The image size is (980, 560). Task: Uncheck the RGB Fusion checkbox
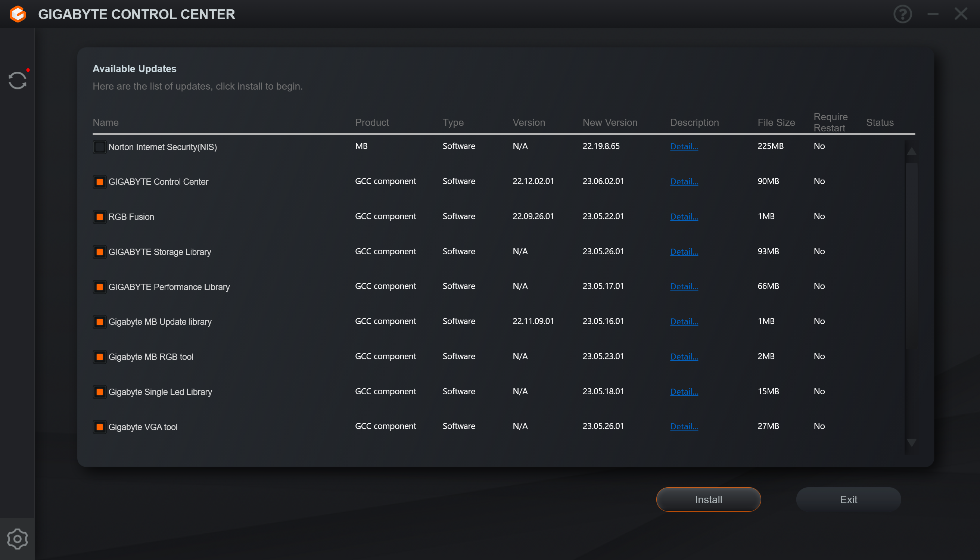[100, 217]
